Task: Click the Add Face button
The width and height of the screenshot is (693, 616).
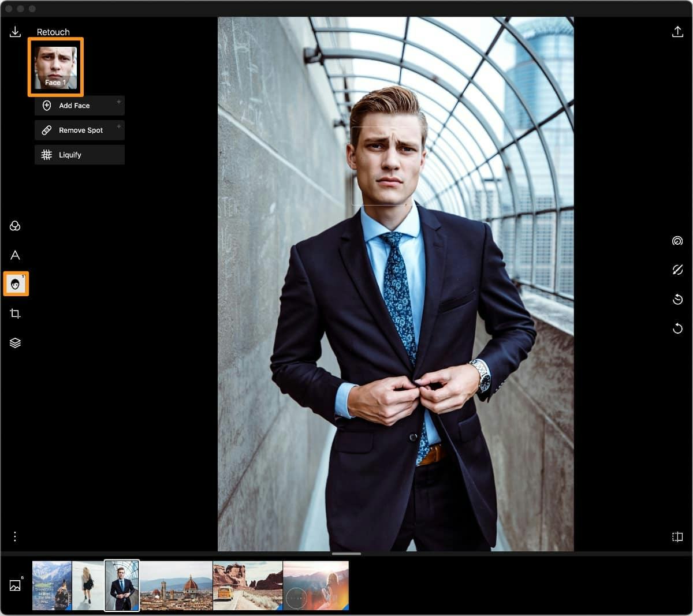Action: pos(80,106)
